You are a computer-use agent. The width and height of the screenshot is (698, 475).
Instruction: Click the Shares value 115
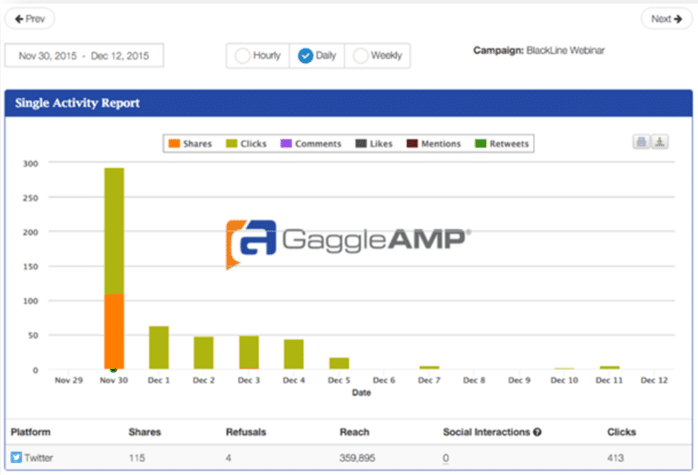click(137, 458)
